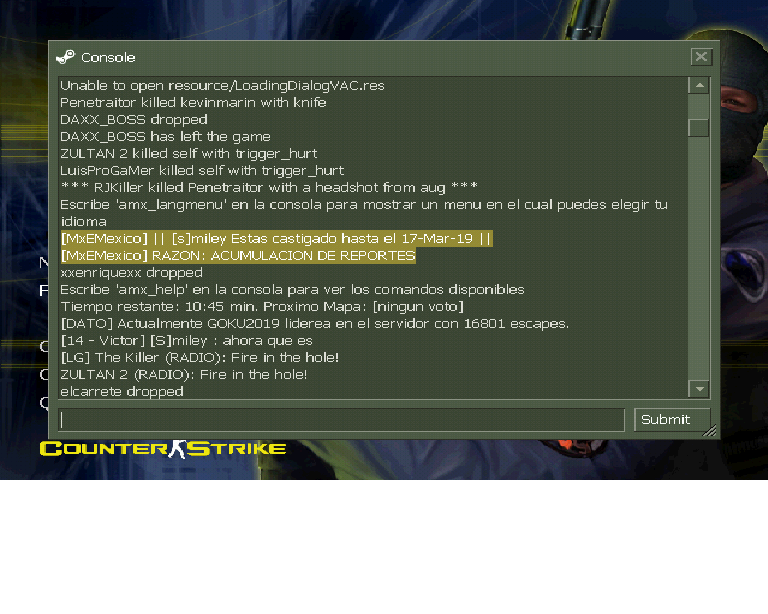The width and height of the screenshot is (768, 614).
Task: Click the Tiempo restante 10:45 min line
Action: point(262,307)
